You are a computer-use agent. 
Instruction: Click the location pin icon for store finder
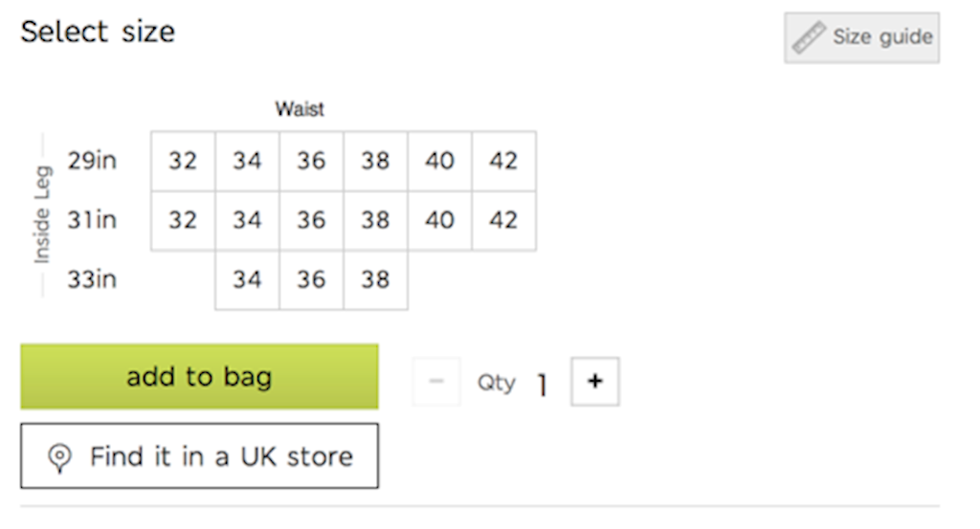[x=60, y=457]
